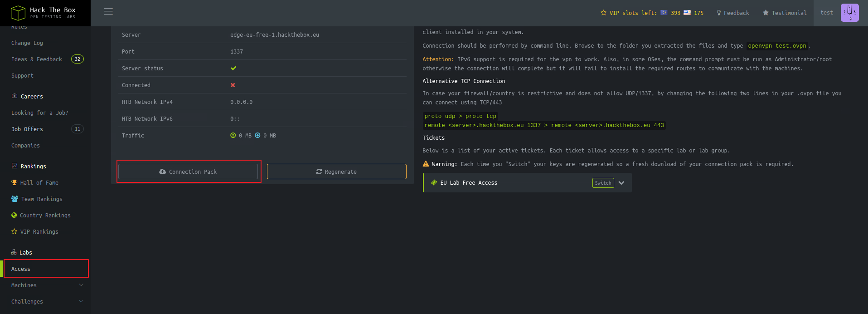Image resolution: width=868 pixels, height=314 pixels.
Task: Open Looking for a Job? page
Action: [x=40, y=113]
